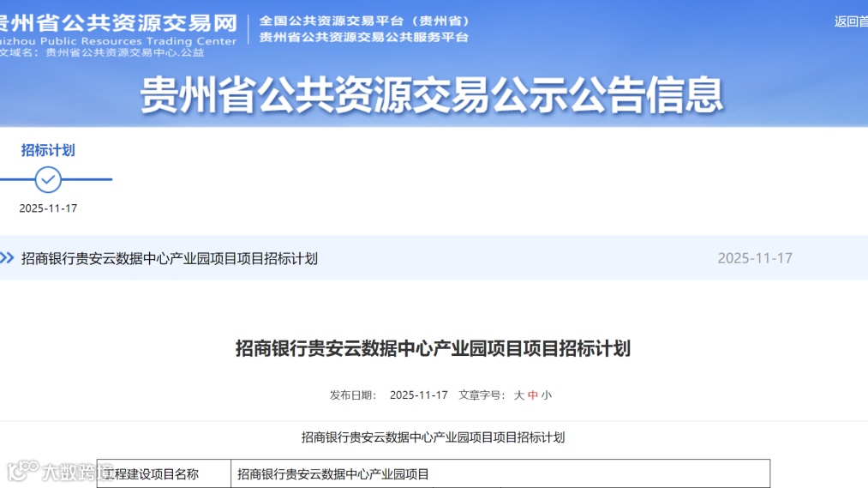Click the 贵州省公共资源交易网 site logo title
The image size is (868, 488).
coord(118,22)
